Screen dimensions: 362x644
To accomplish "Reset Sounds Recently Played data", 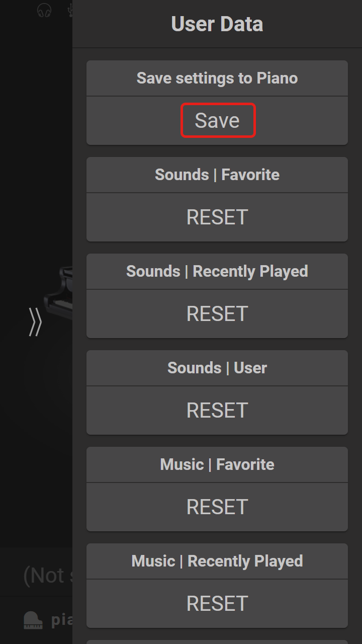I will 217,314.
